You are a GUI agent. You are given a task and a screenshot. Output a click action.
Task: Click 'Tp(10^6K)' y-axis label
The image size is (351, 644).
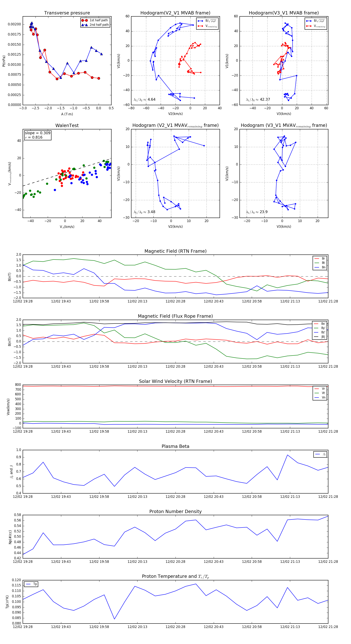7,602
